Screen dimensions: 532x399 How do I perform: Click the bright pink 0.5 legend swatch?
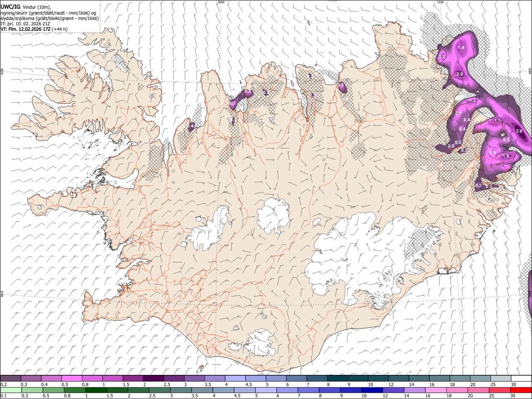point(71,379)
